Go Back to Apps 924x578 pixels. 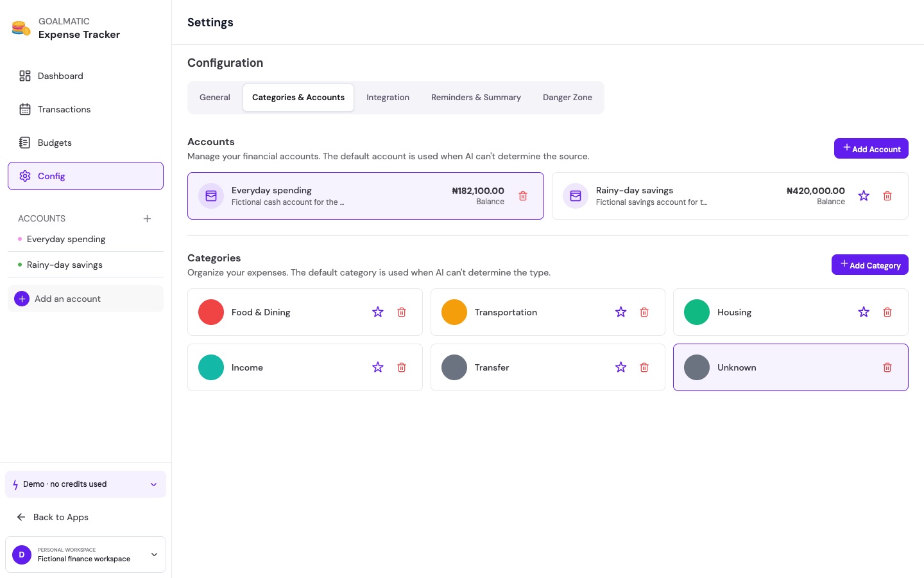pos(53,517)
